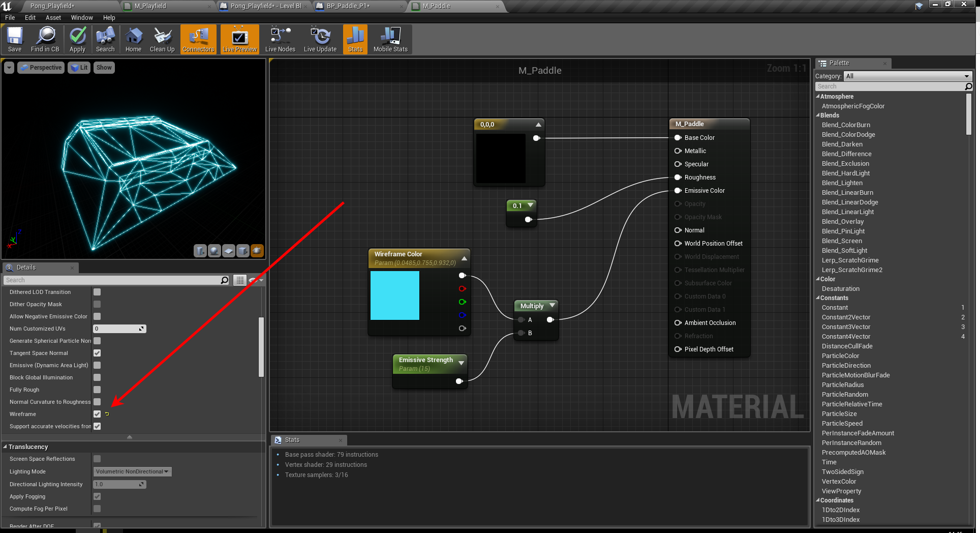Open the Edit menu
This screenshot has width=980, height=533.
30,17
